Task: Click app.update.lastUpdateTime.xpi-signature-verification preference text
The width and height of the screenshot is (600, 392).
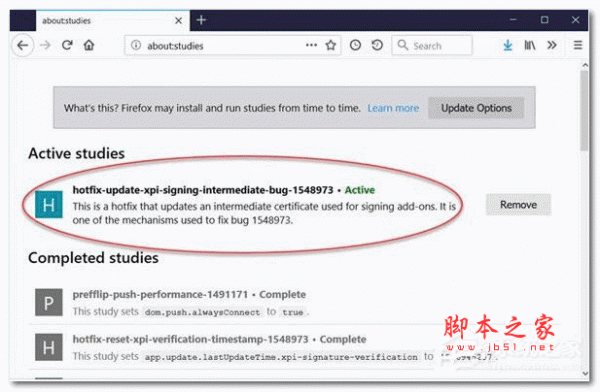Action: click(281, 357)
